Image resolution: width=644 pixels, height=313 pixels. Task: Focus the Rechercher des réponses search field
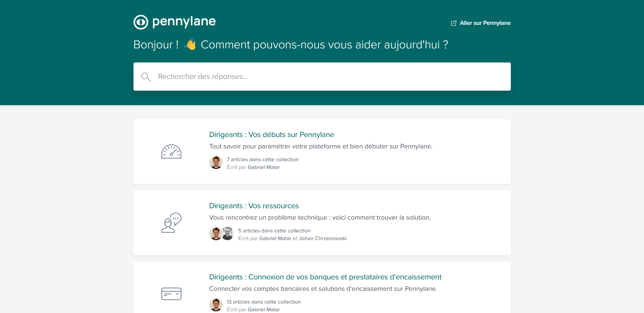pyautogui.click(x=322, y=77)
